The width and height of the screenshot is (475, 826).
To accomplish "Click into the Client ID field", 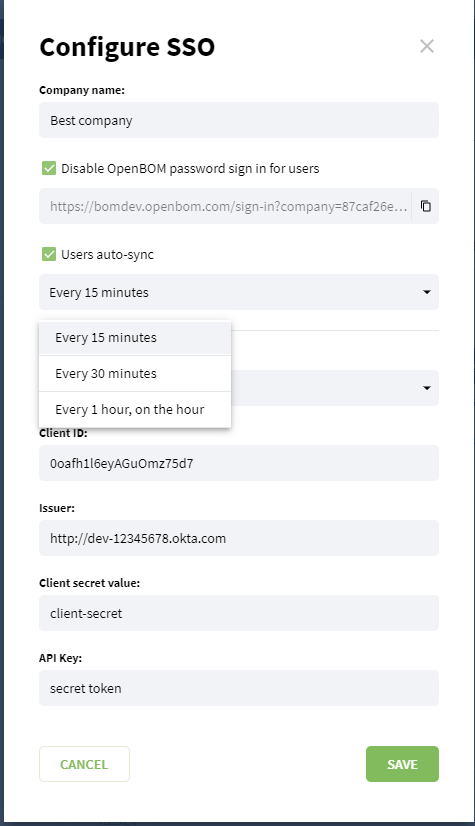I will pos(239,463).
